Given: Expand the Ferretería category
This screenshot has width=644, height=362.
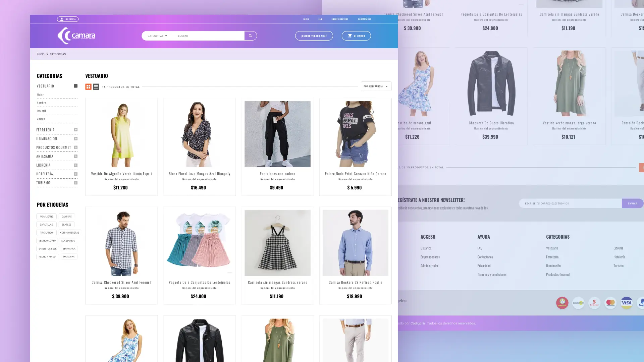Looking at the screenshot, I should (x=76, y=130).
